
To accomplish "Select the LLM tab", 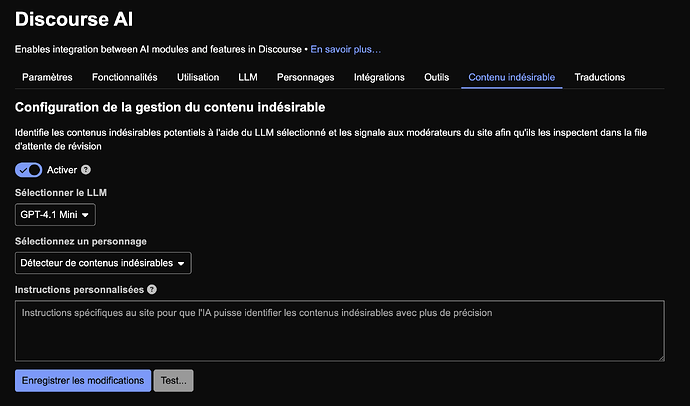I will click(248, 77).
